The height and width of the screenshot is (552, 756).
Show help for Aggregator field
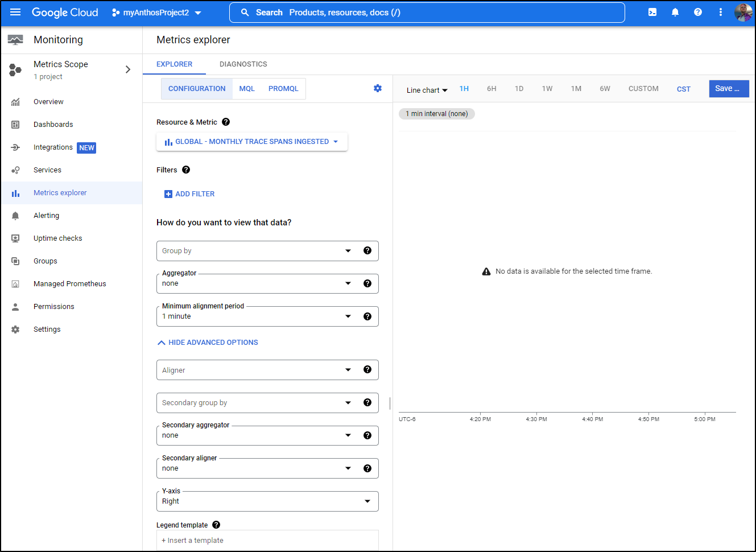tap(367, 283)
